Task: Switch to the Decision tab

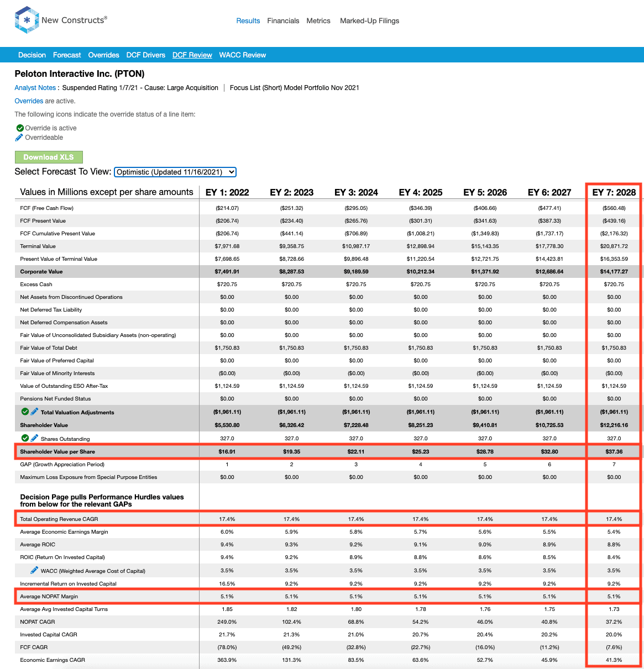Action: [32, 55]
